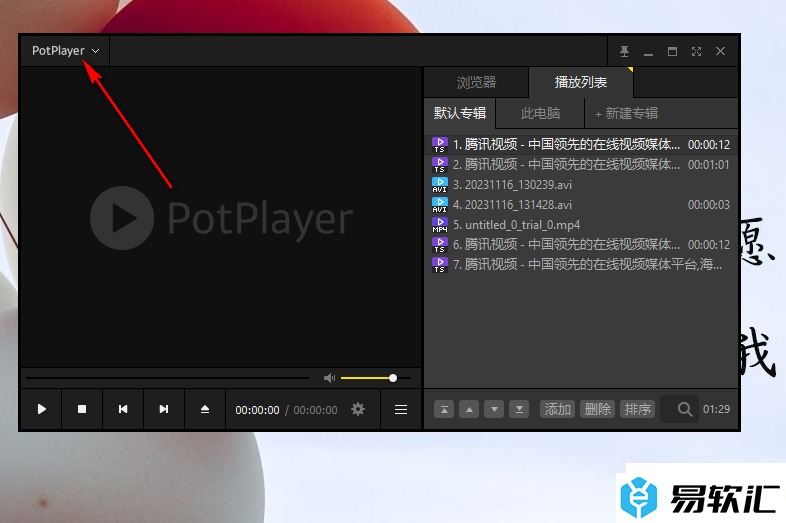Mute audio using the speaker icon

[x=329, y=378]
